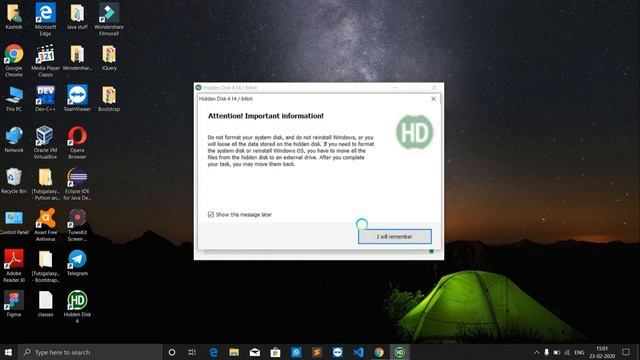Open File Explorer from taskbar

click(x=234, y=352)
